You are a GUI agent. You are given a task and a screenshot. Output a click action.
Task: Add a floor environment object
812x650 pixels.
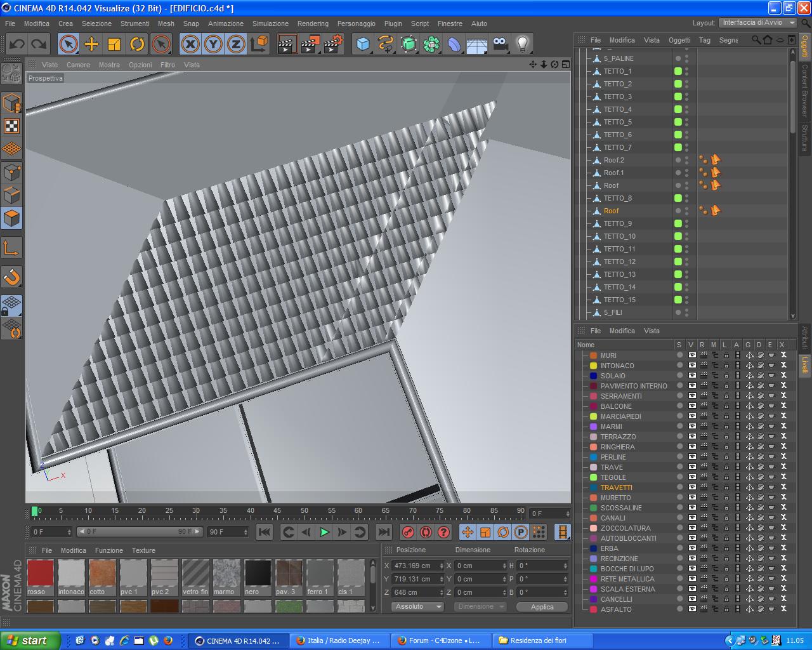pos(477,44)
